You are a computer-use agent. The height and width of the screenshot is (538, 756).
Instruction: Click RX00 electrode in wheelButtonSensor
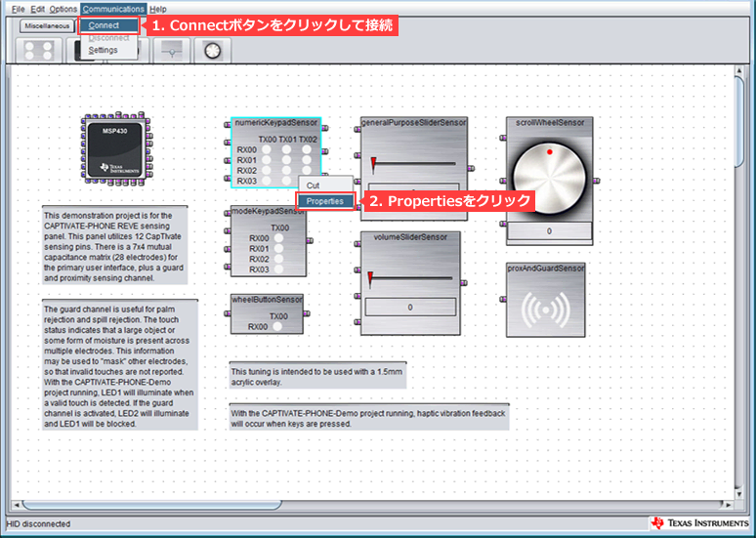coord(277,327)
